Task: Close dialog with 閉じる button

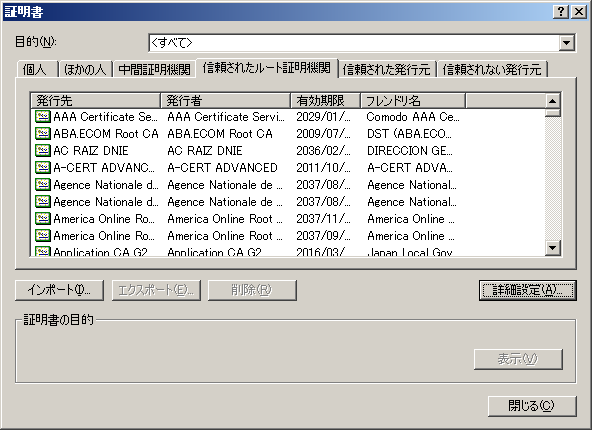Action: pos(532,406)
